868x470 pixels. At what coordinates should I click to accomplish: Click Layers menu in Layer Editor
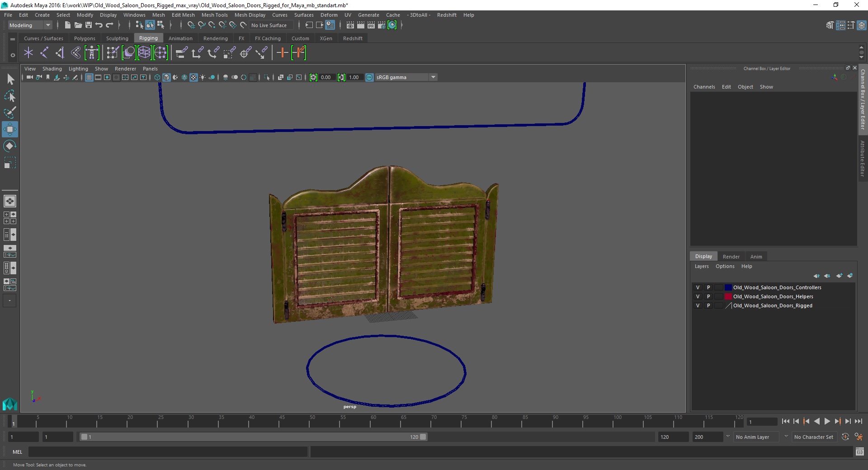click(701, 266)
